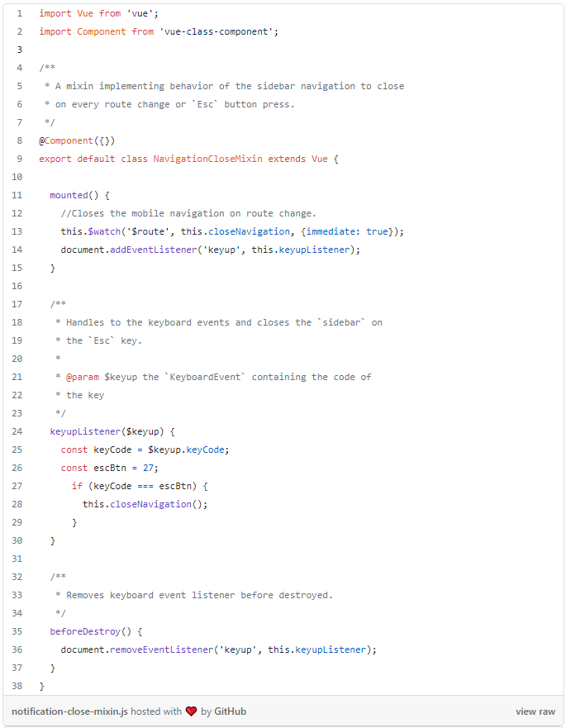Click comment 'Closes the mobile navigation on route change'
This screenshot has height=728, width=566.
coord(188,213)
